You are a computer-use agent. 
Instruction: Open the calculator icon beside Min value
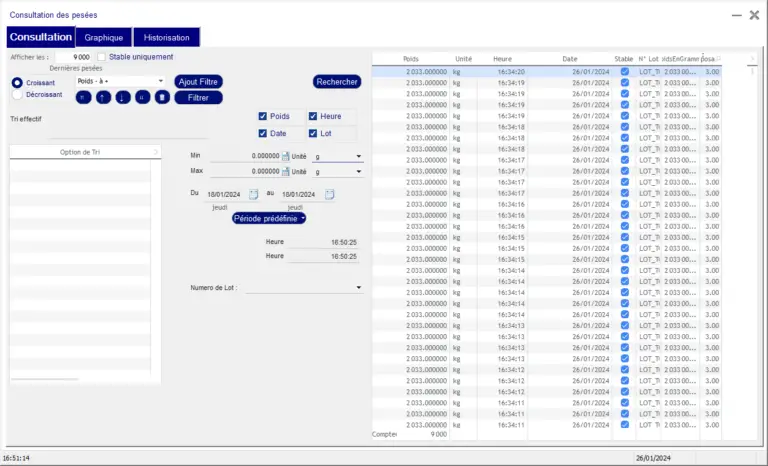[x=286, y=156]
